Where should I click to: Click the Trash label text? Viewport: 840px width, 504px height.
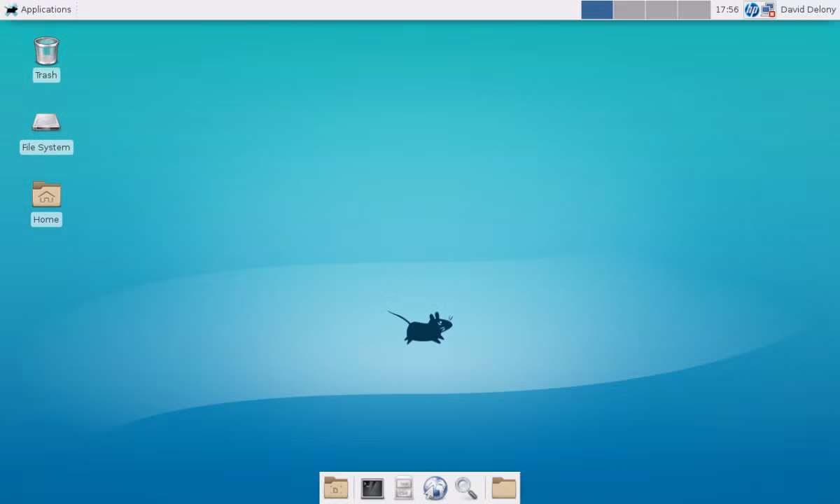(x=46, y=75)
